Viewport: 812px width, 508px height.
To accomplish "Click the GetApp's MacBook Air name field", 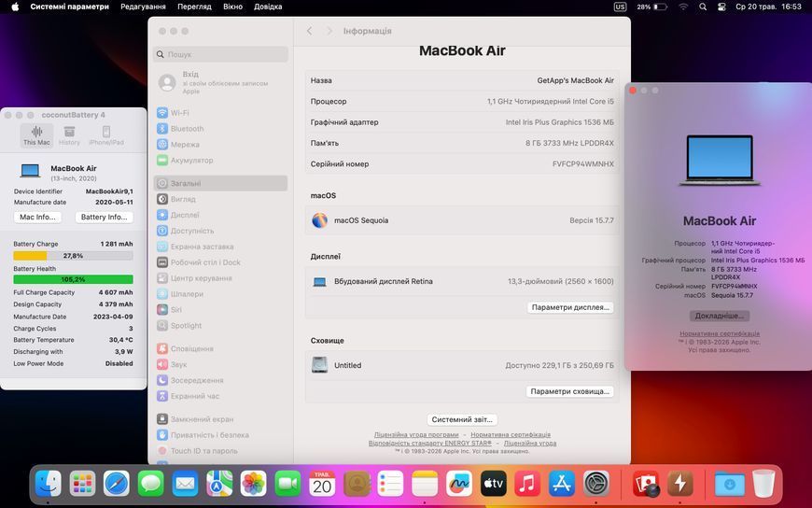I will click(x=575, y=80).
